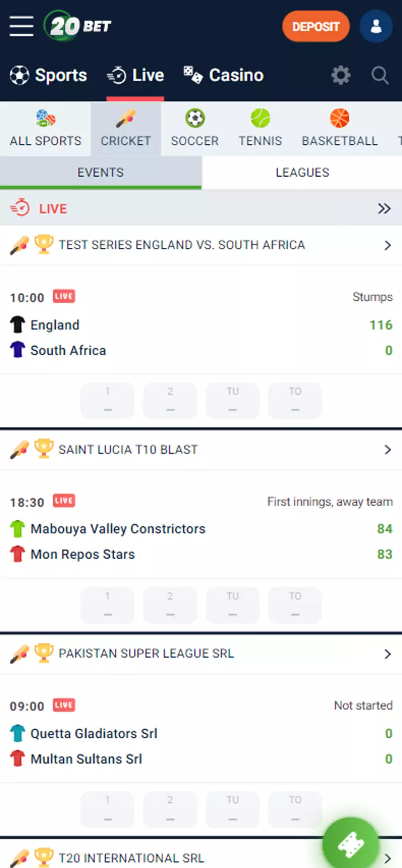The height and width of the screenshot is (868, 402).
Task: Open the search function
Action: coord(379,75)
